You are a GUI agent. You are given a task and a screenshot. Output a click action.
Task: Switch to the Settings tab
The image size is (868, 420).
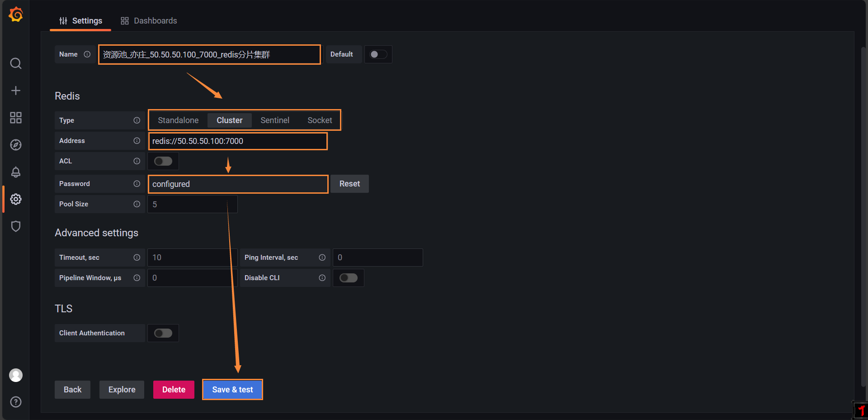click(81, 21)
